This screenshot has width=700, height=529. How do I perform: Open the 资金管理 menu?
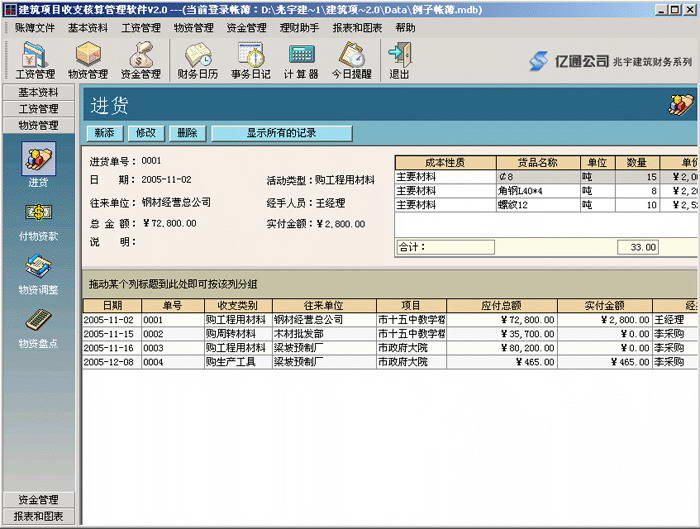tap(246, 28)
